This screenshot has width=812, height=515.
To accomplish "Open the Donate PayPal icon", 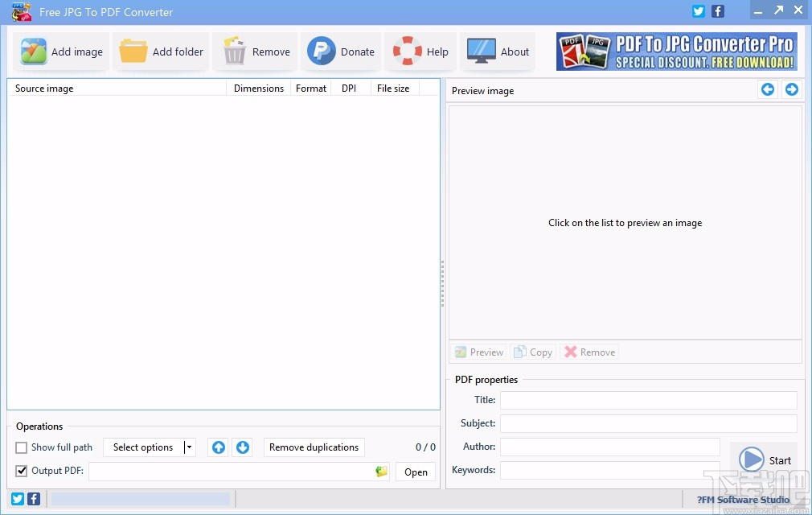I will click(321, 51).
